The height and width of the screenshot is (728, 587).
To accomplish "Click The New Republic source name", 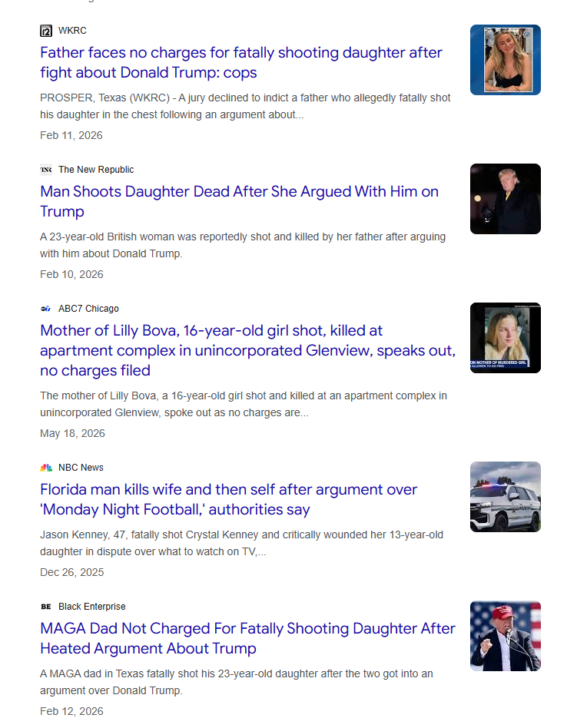I will coord(96,170).
